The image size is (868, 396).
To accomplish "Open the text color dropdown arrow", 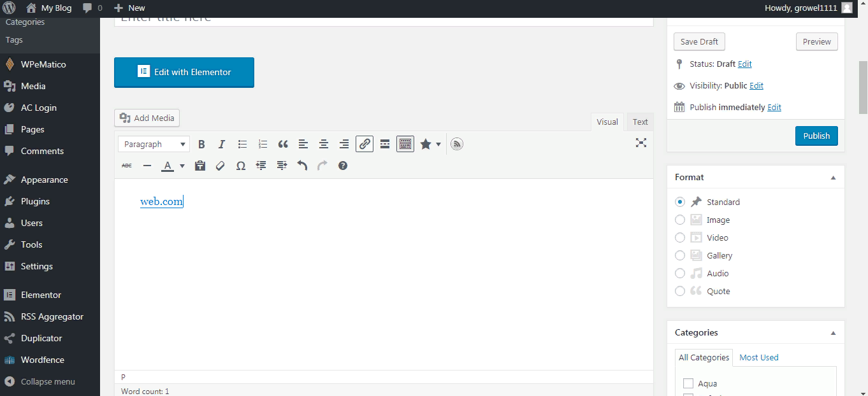I will [182, 166].
